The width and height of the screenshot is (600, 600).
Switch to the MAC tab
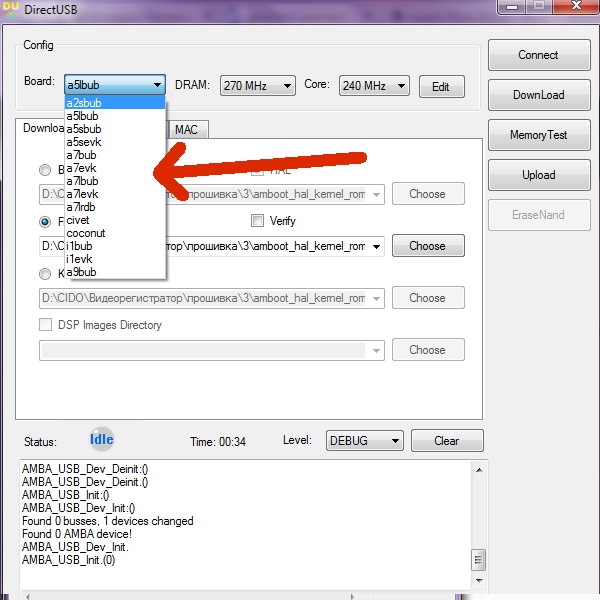click(186, 130)
